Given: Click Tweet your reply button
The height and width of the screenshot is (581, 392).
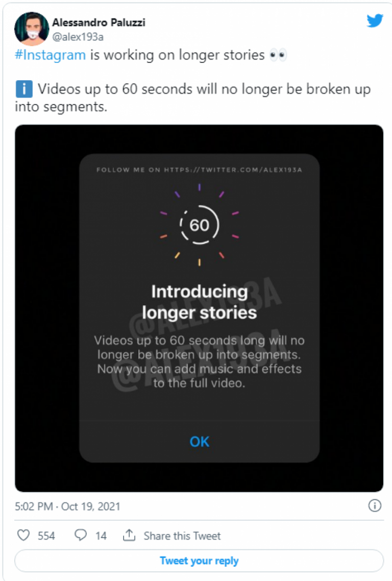Looking at the screenshot, I should tap(199, 561).
